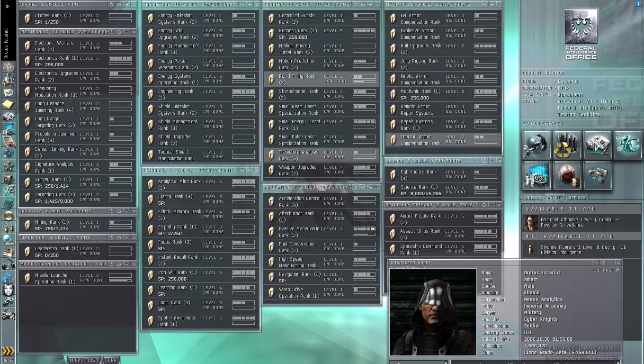Open the station service icon with cards and Z
The image size is (644, 364).
click(x=598, y=145)
